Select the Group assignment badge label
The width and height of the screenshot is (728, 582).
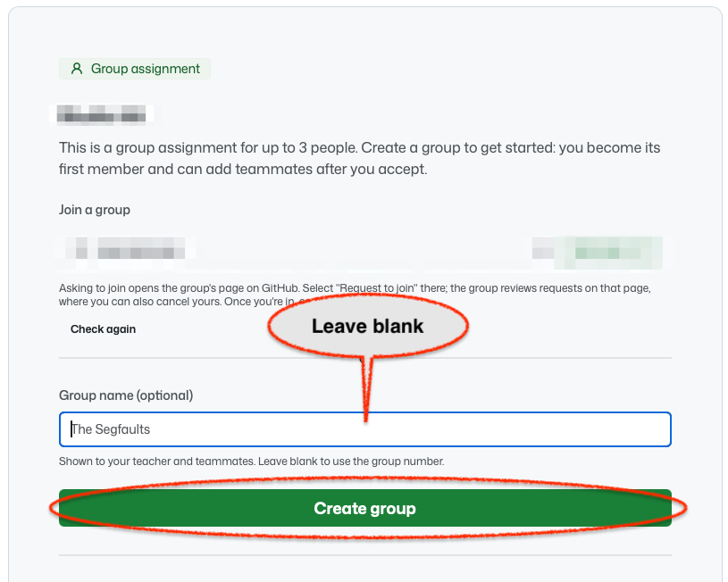click(135, 69)
